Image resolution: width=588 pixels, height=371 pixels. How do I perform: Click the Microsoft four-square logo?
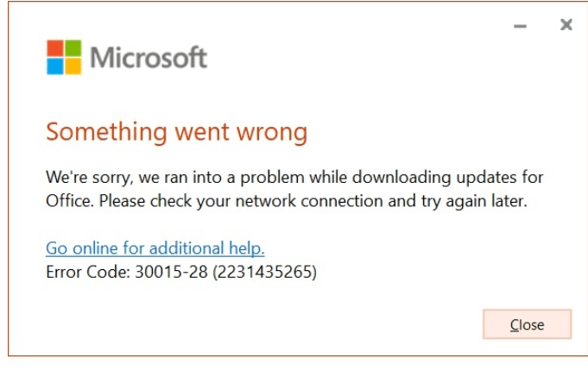64,57
